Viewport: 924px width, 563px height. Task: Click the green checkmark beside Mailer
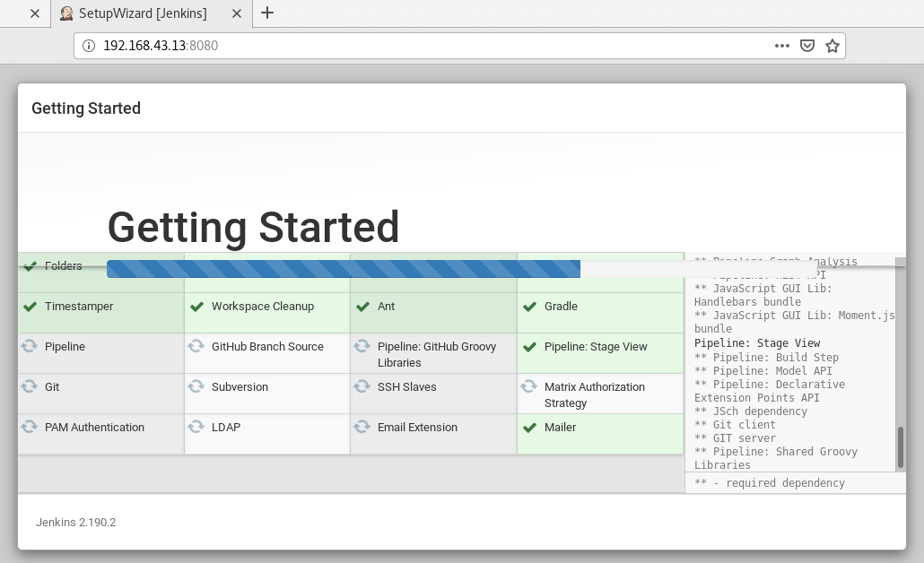click(x=530, y=429)
